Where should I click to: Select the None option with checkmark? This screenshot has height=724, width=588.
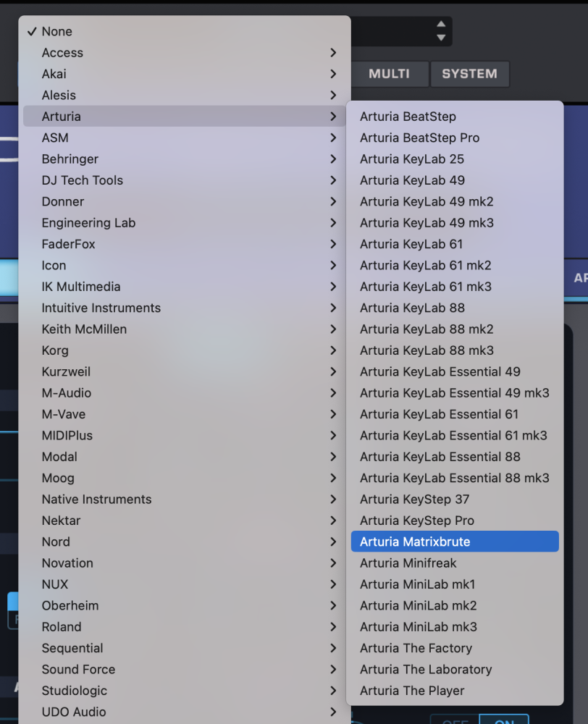pyautogui.click(x=185, y=31)
